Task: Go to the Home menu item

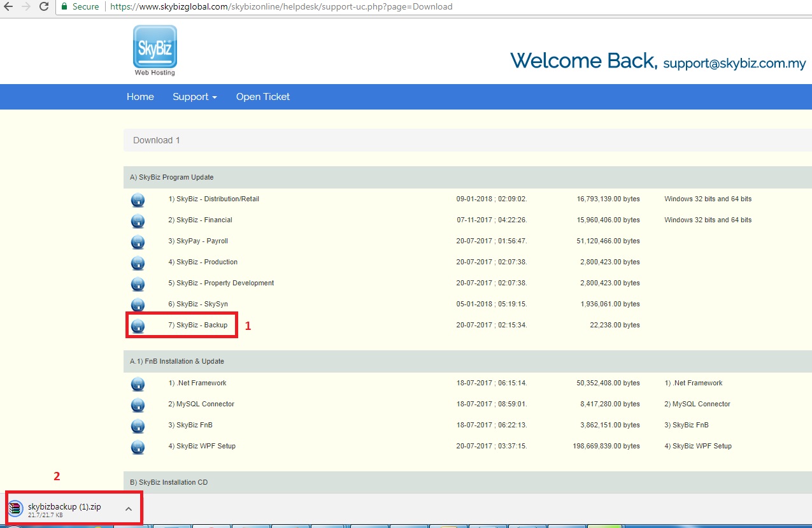Action: 140,97
